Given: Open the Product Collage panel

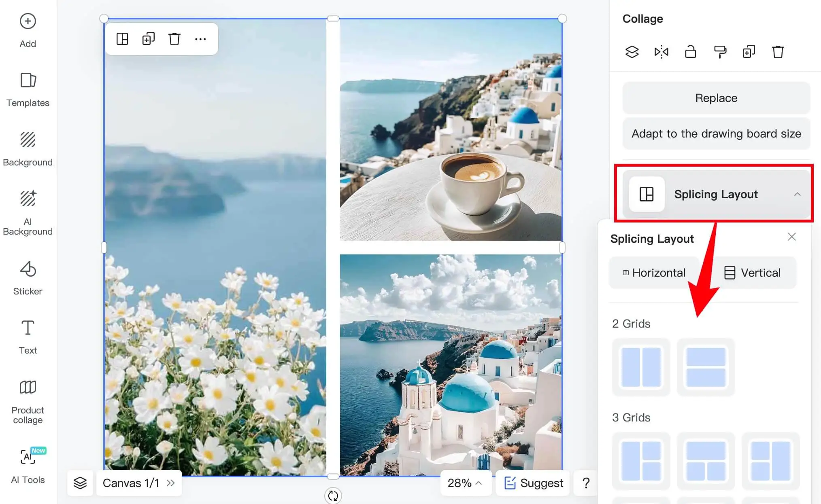Looking at the screenshot, I should tap(28, 400).
